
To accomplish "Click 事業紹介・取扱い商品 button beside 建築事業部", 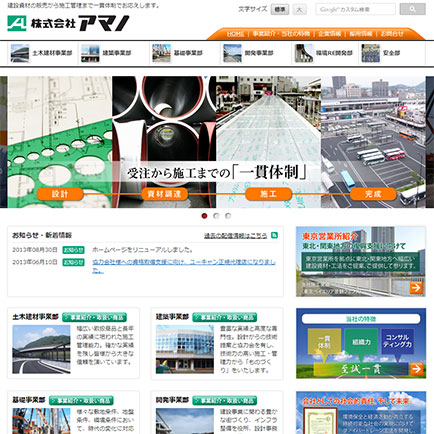I will (225, 317).
